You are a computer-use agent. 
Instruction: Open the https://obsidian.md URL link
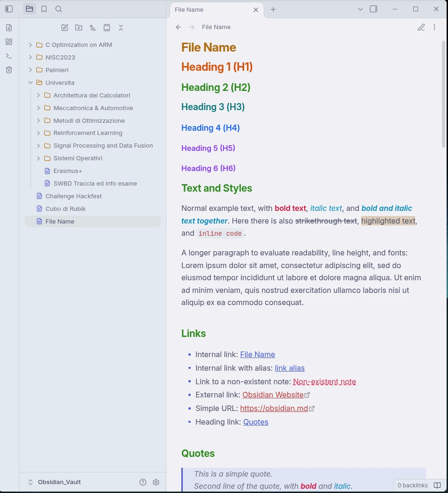(274, 408)
